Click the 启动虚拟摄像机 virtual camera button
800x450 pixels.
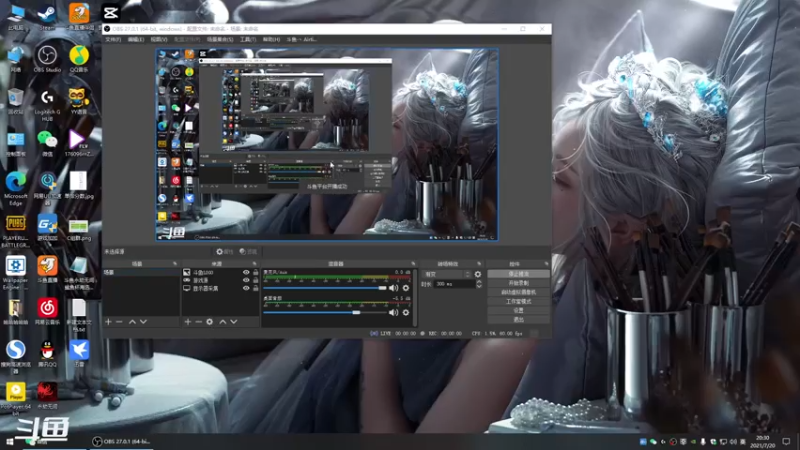click(x=518, y=292)
